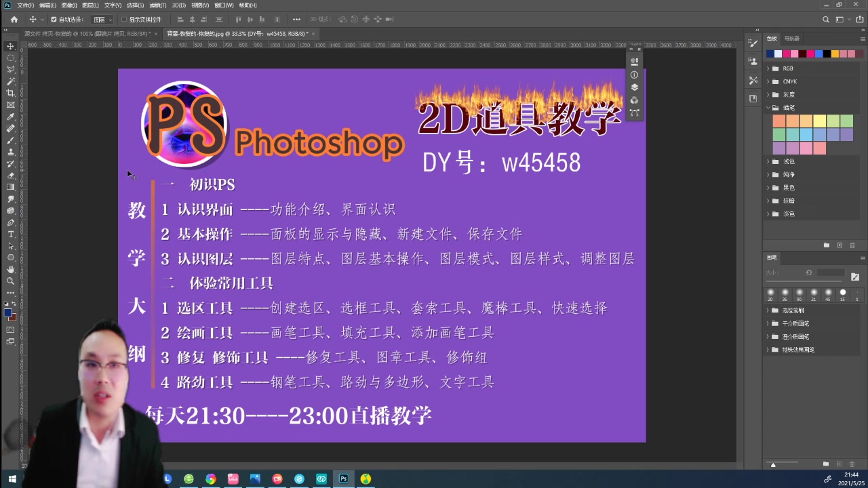Select the Hand tool
868x488 pixels.
[11, 270]
